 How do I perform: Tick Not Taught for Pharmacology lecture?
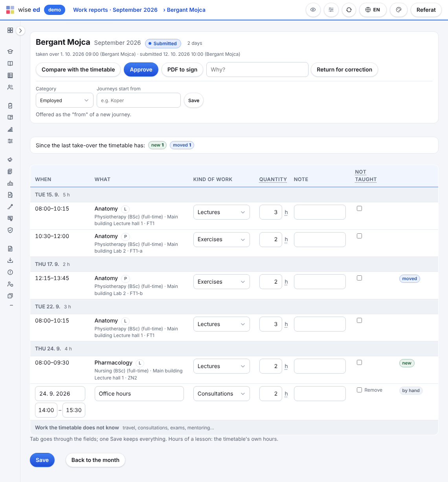359,363
